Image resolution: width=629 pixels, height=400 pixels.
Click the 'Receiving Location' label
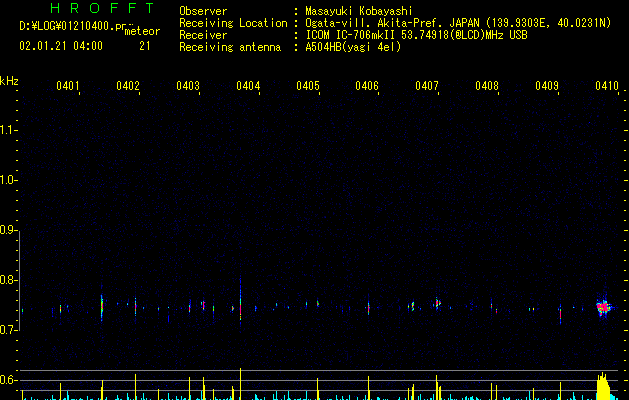point(233,23)
